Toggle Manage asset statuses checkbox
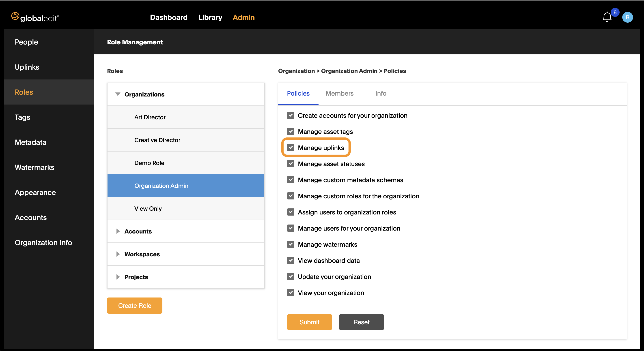This screenshot has width=644, height=351. (x=291, y=164)
